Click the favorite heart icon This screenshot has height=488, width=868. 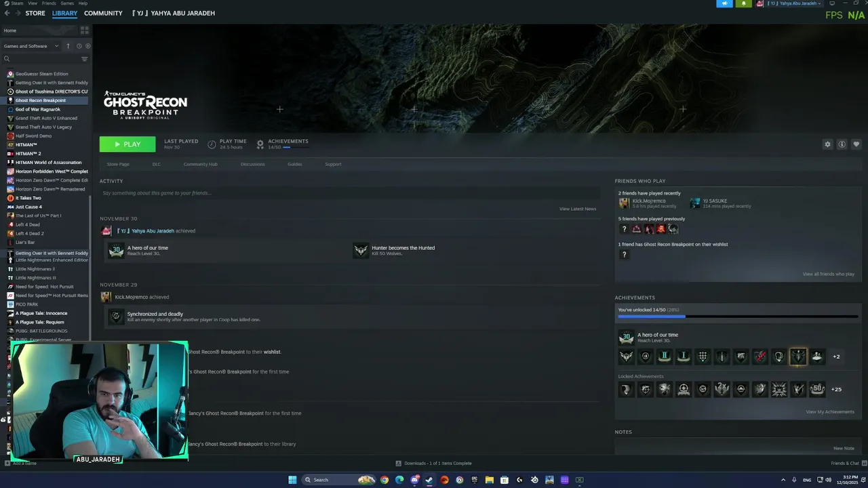pos(856,144)
